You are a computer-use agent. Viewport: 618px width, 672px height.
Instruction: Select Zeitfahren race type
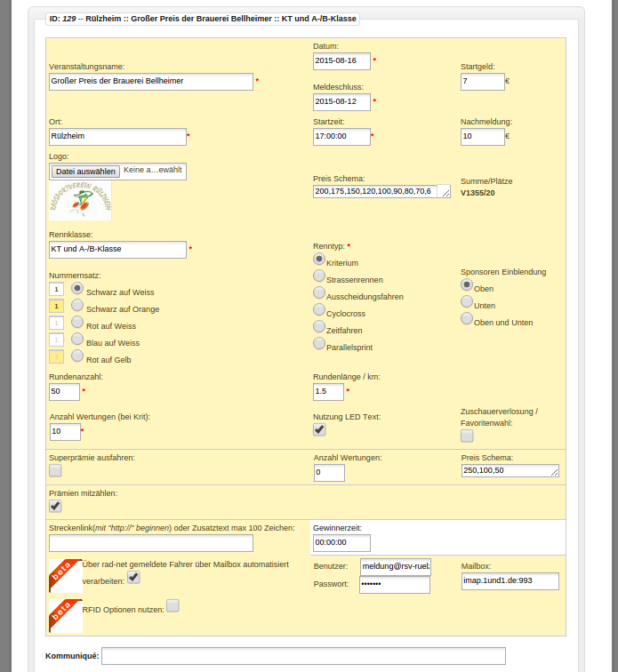(319, 327)
